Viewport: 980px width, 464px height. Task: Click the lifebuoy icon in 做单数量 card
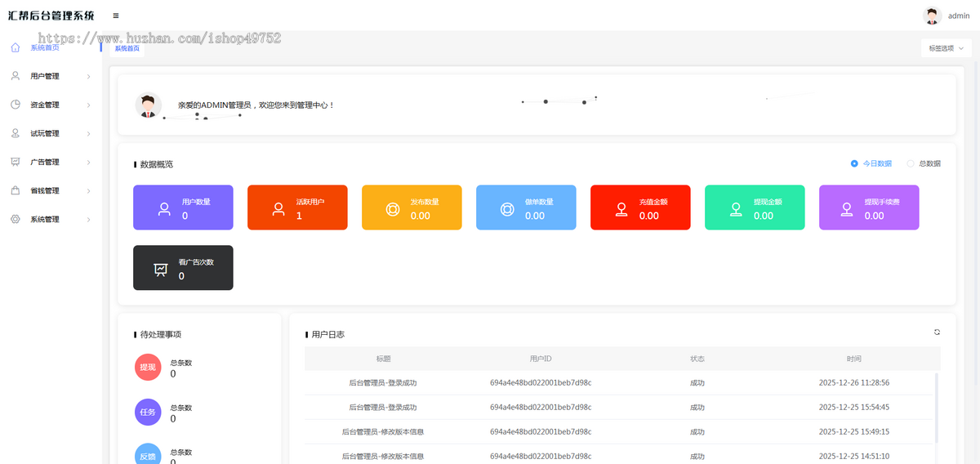[507, 209]
